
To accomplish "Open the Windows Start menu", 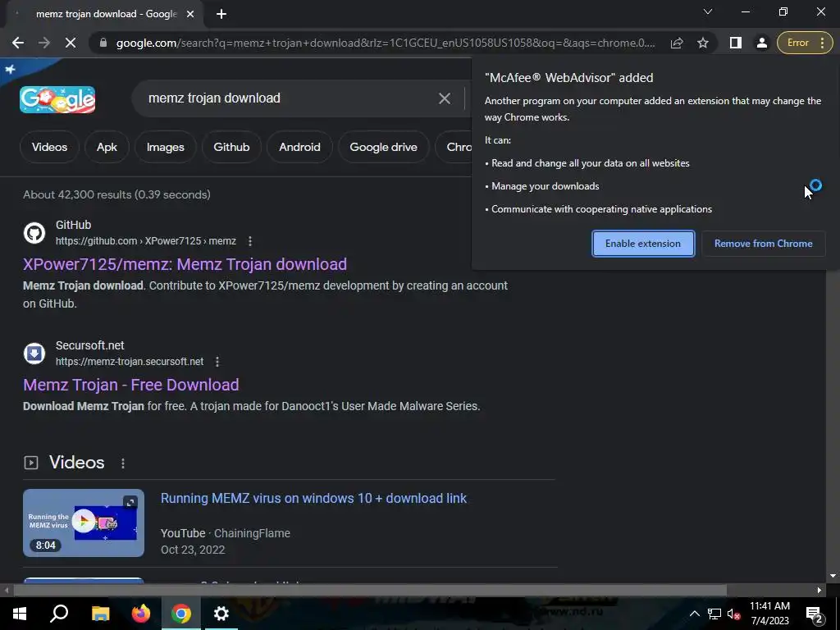I will [20, 614].
